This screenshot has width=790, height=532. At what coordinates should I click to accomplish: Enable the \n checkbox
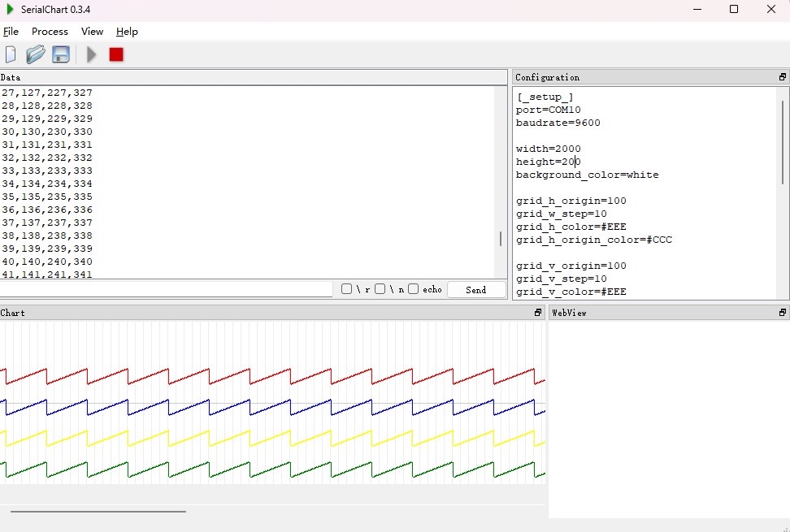[x=380, y=289]
